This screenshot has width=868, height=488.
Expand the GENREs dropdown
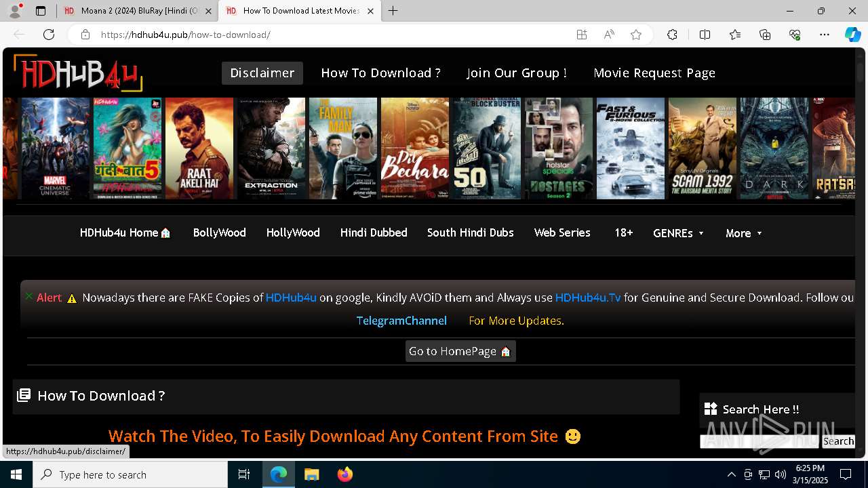(679, 232)
